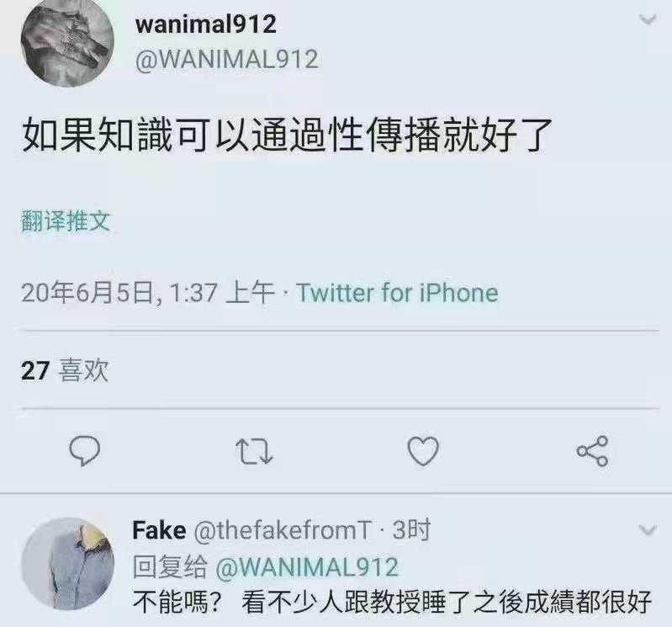Select the main tweet text
The image size is (672, 627).
286,135
